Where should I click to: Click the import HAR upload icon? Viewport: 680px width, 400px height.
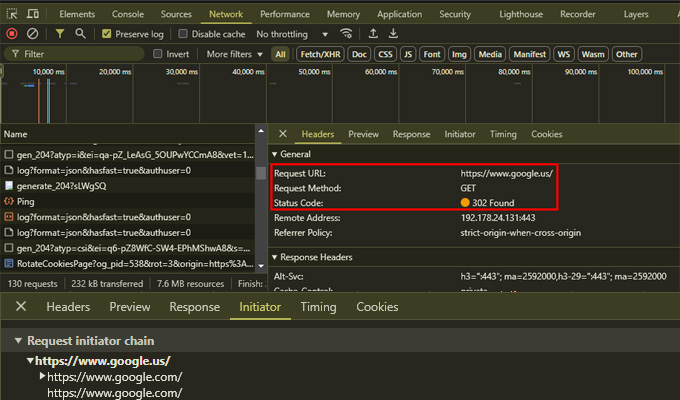click(x=371, y=34)
